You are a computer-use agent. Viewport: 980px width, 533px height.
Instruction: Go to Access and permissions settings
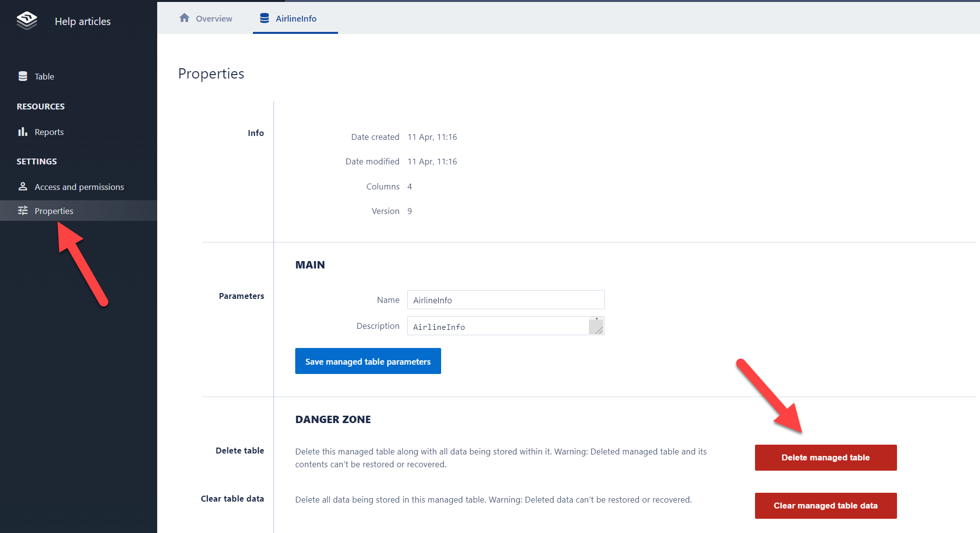coord(79,187)
